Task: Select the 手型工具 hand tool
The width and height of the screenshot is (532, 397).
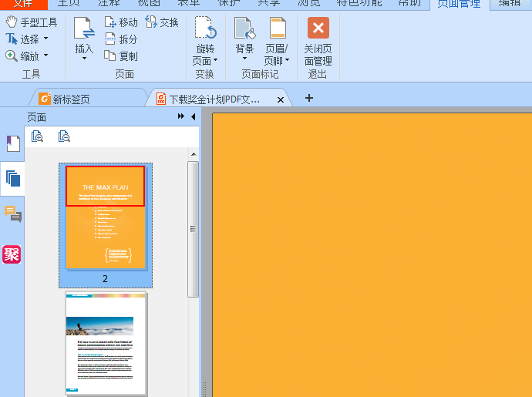Action: 32,22
